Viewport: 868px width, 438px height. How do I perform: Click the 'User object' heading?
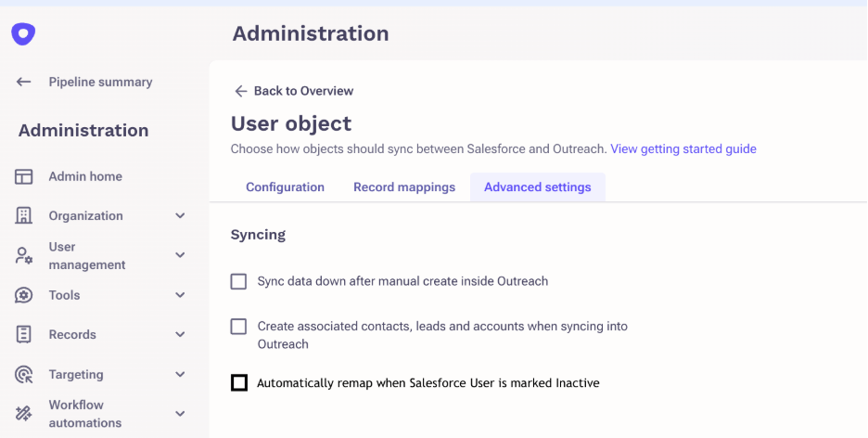coord(291,122)
